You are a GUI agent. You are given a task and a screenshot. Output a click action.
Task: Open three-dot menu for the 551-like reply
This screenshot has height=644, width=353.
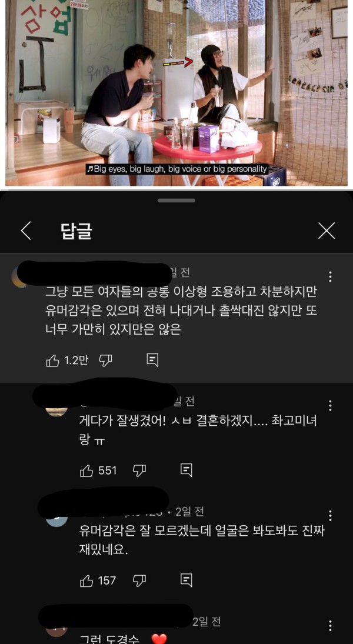click(x=331, y=406)
